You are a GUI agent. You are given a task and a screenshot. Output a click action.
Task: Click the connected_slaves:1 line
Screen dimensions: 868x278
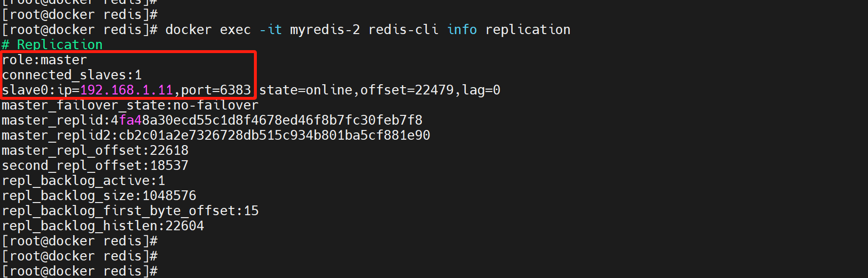tap(72, 75)
